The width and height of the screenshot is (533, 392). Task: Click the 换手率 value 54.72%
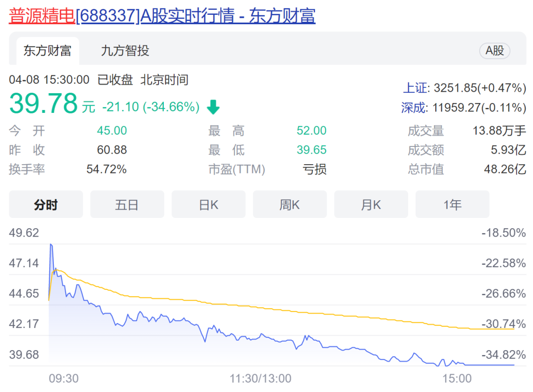(x=107, y=169)
